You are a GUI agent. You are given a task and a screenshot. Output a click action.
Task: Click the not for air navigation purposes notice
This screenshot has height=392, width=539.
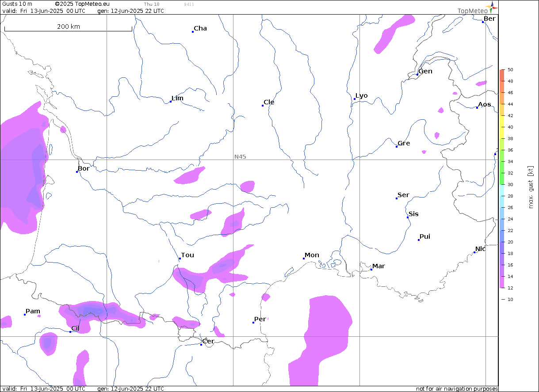click(x=457, y=389)
